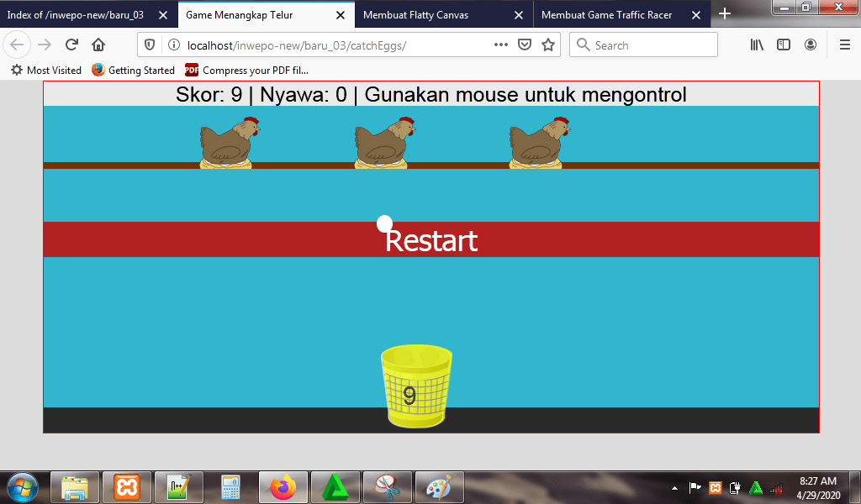Image resolution: width=861 pixels, height=504 pixels.
Task: Click the middle hen on the perch
Action: pyautogui.click(x=383, y=143)
